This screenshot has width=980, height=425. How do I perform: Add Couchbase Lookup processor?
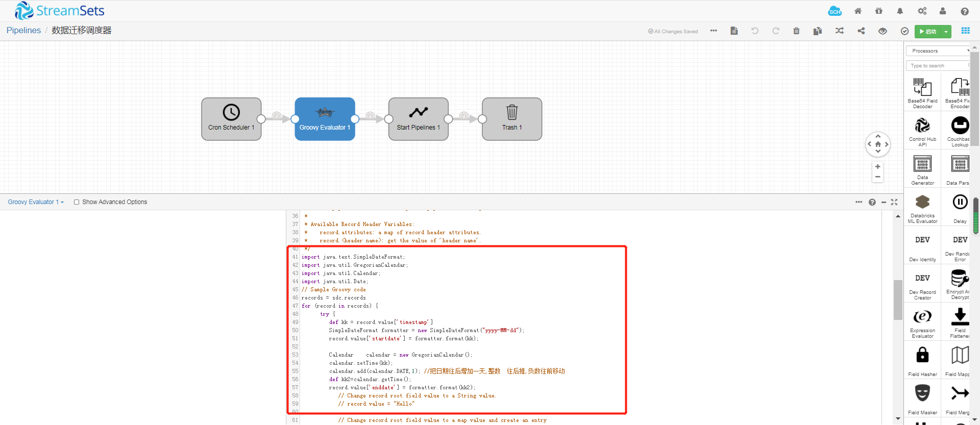tap(960, 132)
